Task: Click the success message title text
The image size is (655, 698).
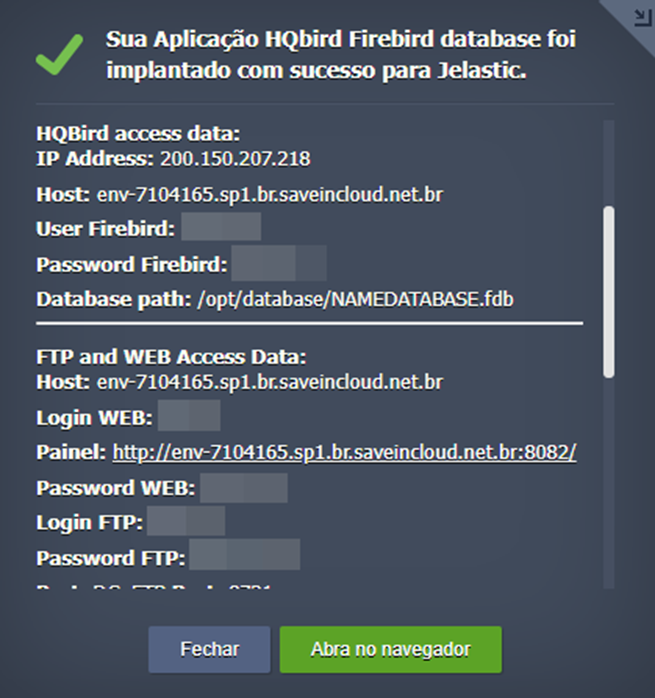Action: (x=340, y=56)
